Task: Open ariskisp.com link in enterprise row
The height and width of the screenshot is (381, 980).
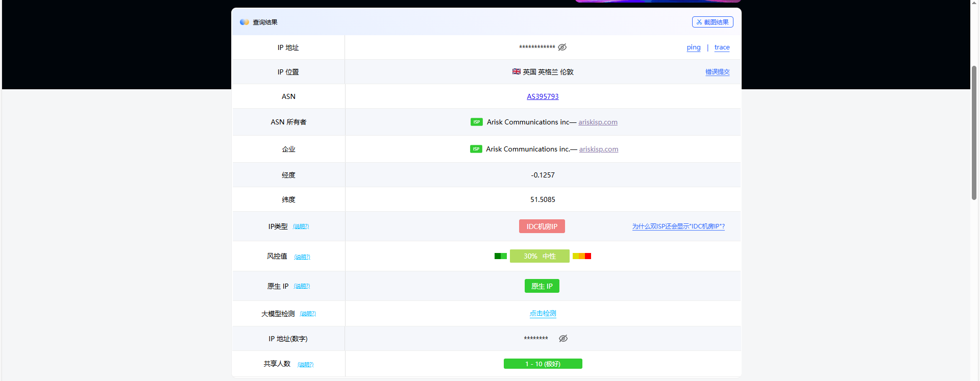Action: pyautogui.click(x=598, y=149)
